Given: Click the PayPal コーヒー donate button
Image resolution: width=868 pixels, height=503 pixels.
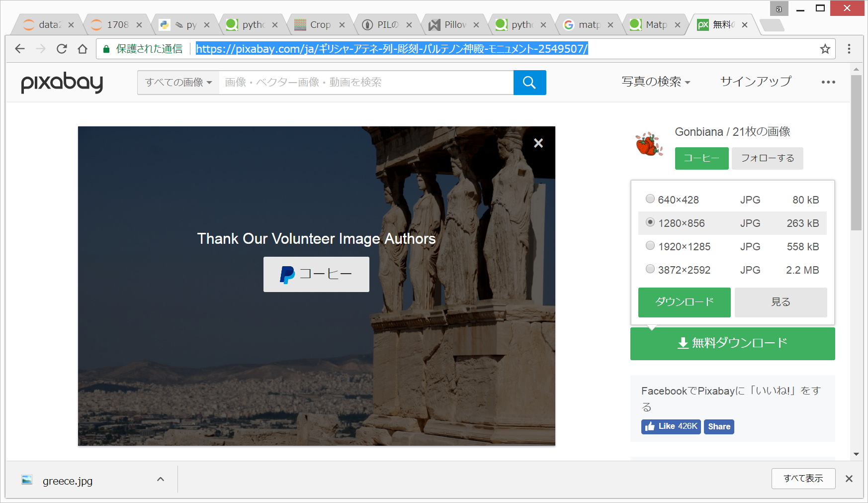Looking at the screenshot, I should (x=316, y=274).
